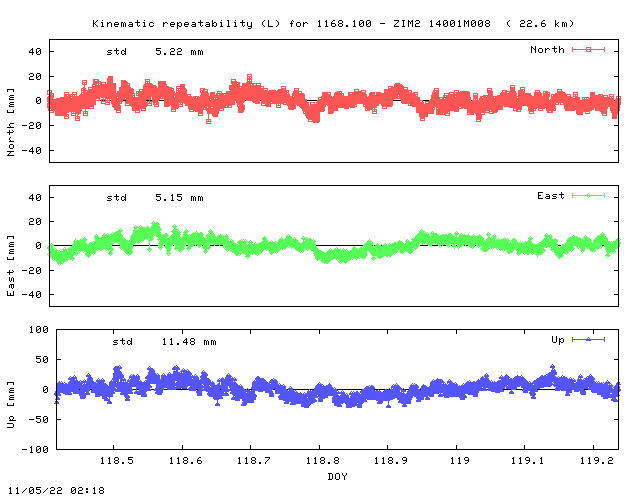This screenshot has height=496, width=640.
Task: Click the 'std 5.15 mm' value
Action: pos(155,198)
